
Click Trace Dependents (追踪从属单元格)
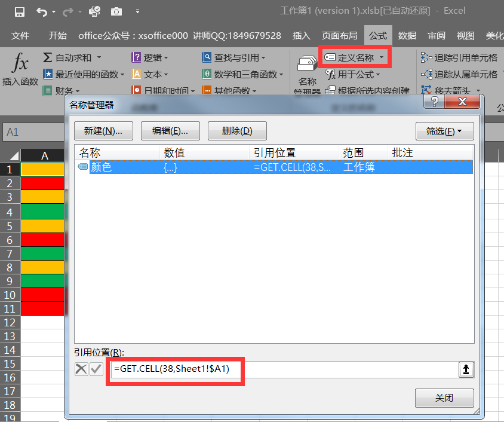click(459, 74)
